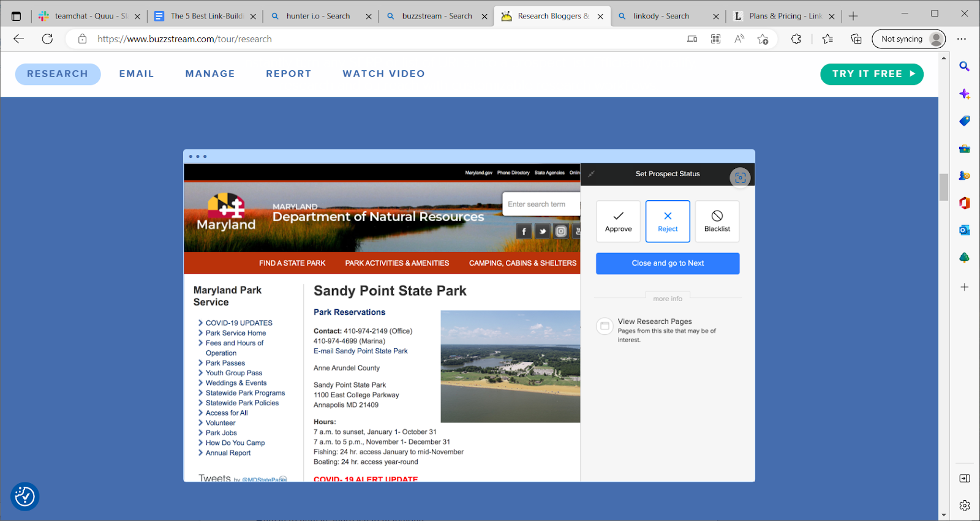The width and height of the screenshot is (980, 521).
Task: Open the tree icon in sidebar
Action: point(964,258)
